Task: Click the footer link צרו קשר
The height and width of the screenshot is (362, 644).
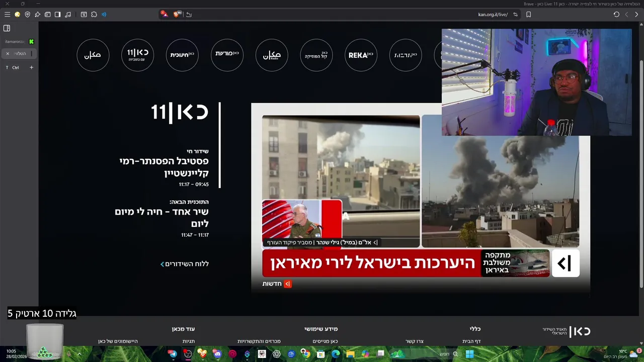Action: [x=415, y=341]
